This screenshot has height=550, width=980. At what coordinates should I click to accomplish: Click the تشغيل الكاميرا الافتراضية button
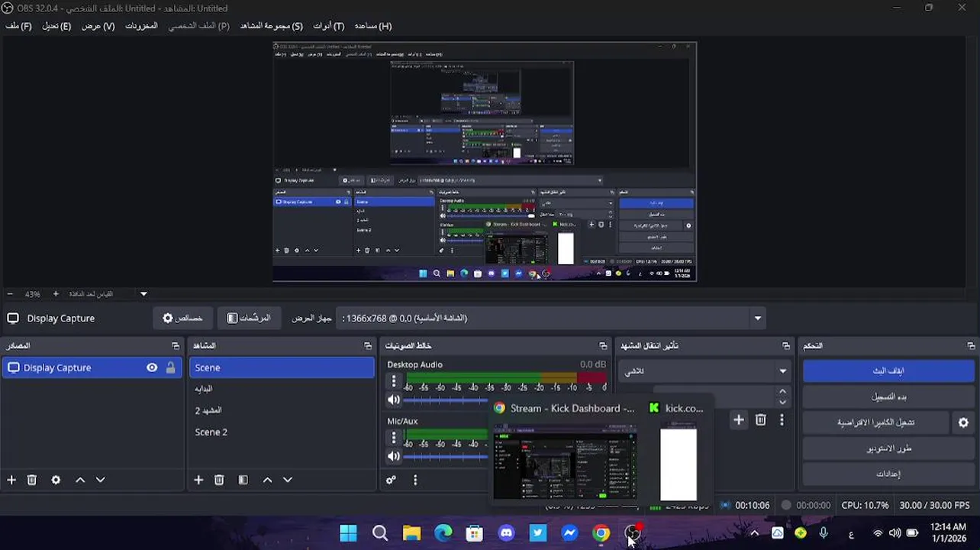(875, 422)
